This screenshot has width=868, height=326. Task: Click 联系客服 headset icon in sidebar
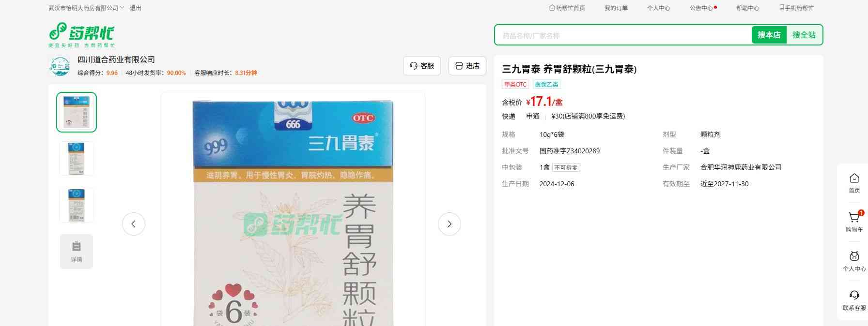[854, 296]
